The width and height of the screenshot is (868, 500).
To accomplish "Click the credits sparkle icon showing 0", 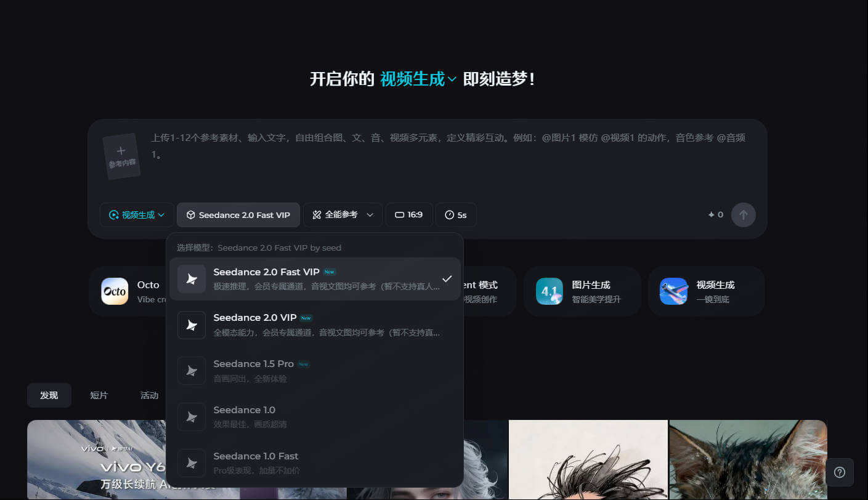I will coord(712,215).
